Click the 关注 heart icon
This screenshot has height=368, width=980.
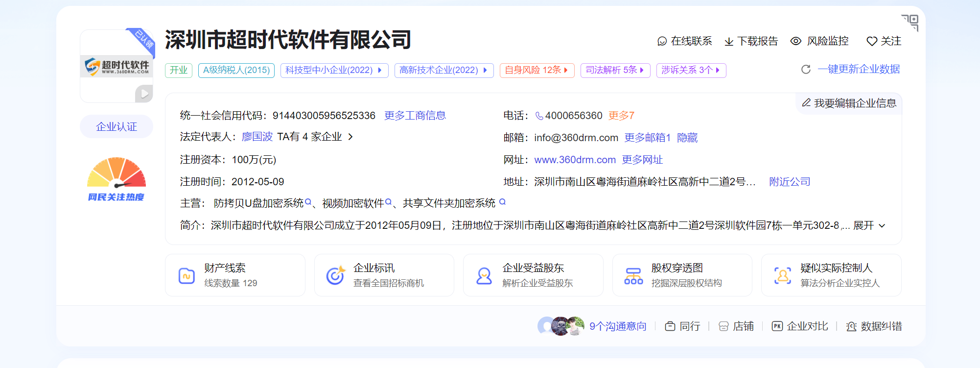872,41
